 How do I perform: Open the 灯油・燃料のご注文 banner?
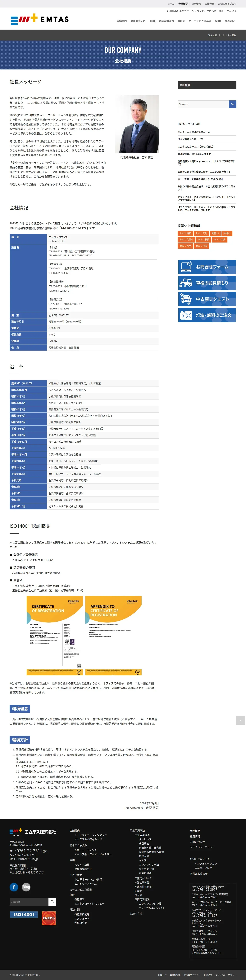207,315
